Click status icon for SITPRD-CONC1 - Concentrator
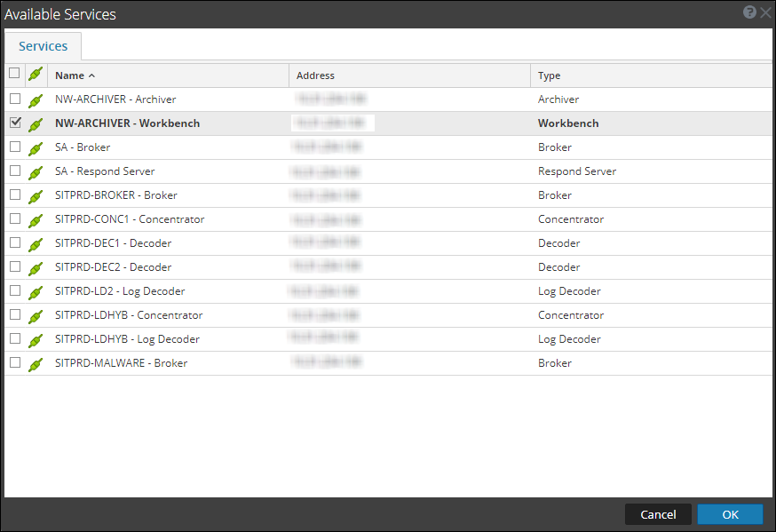The height and width of the screenshot is (532, 776). click(x=36, y=220)
